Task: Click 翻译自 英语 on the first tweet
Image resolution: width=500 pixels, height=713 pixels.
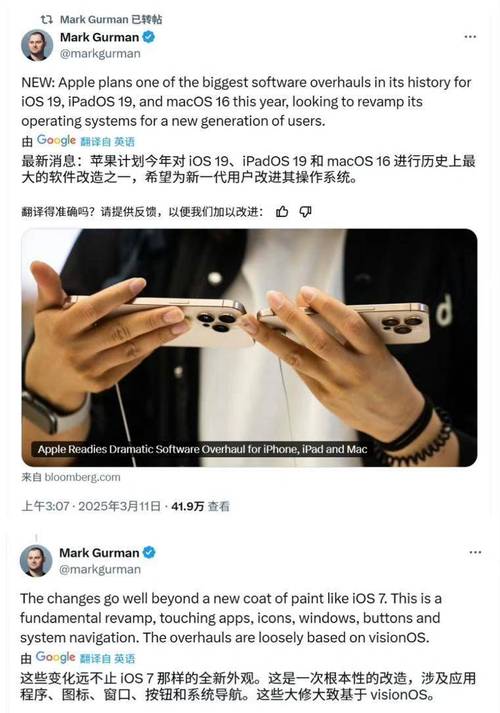Action: [107, 141]
